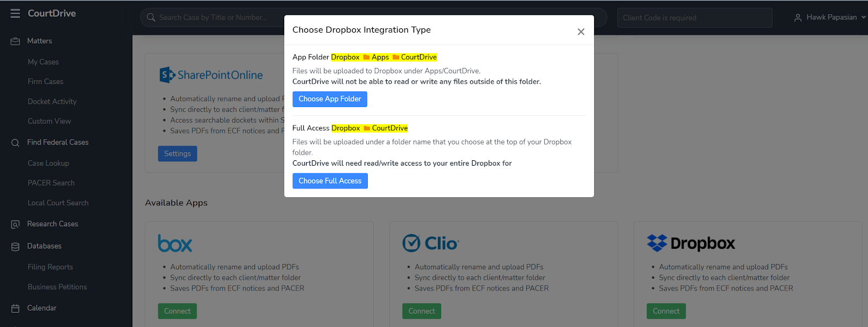This screenshot has width=868, height=327.
Task: Open the hamburger menu icon
Action: (x=15, y=14)
